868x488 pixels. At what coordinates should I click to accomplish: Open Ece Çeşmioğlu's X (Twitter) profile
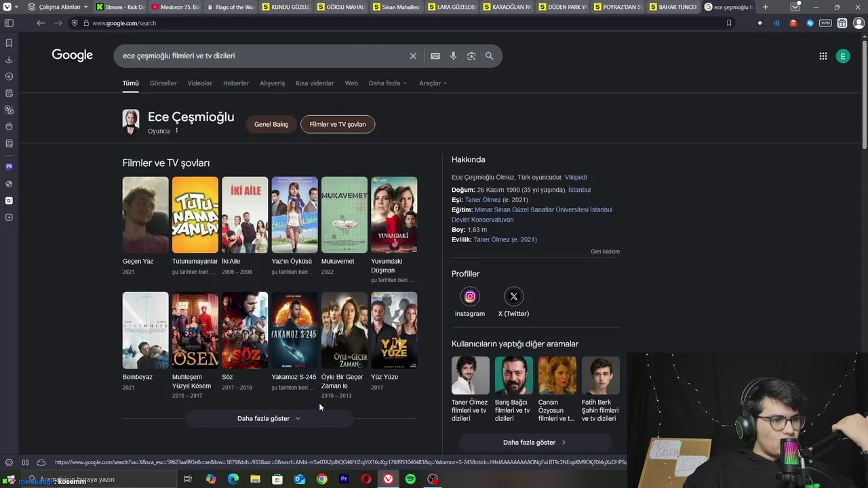513,302
